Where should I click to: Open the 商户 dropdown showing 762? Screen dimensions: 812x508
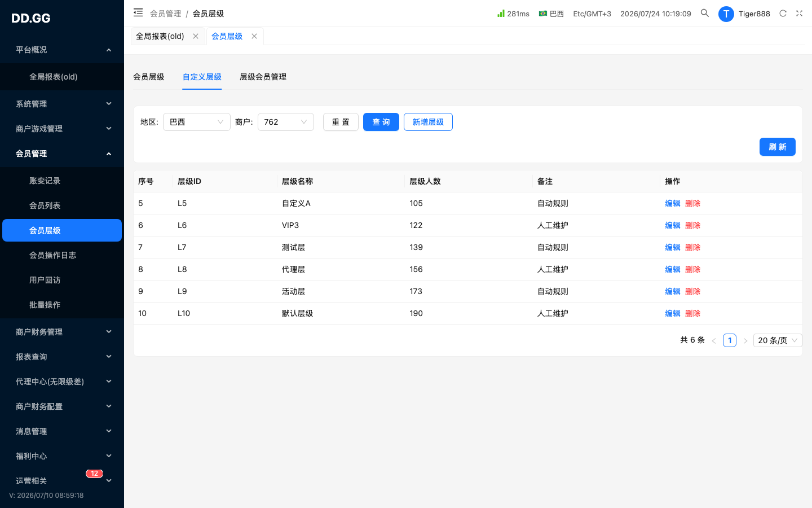(286, 122)
